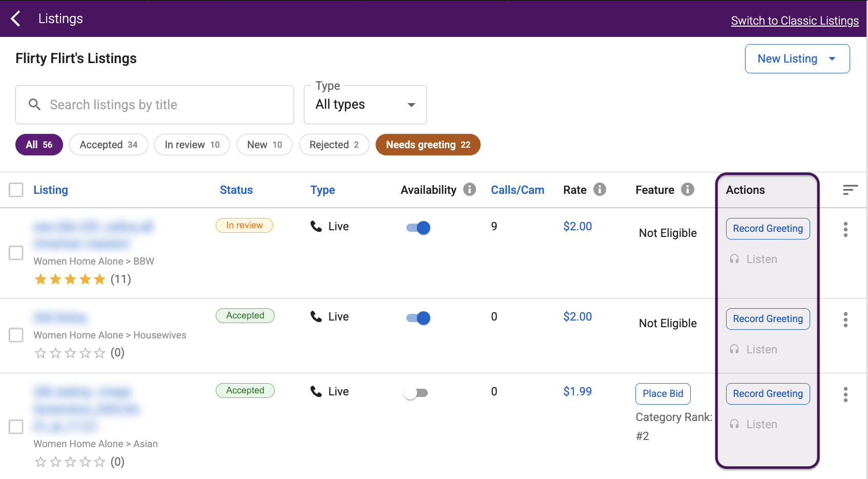Click Not Eligible in the BBW row
This screenshot has width=868, height=479.
pos(668,233)
